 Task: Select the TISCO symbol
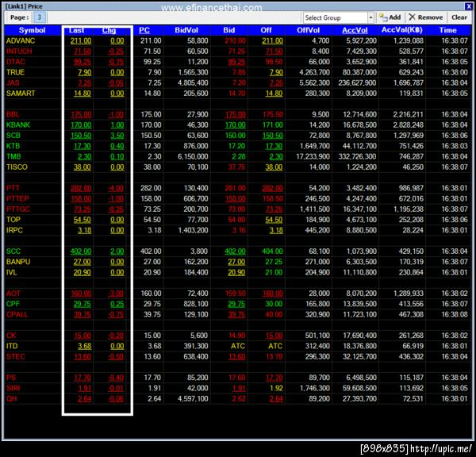tap(17, 167)
